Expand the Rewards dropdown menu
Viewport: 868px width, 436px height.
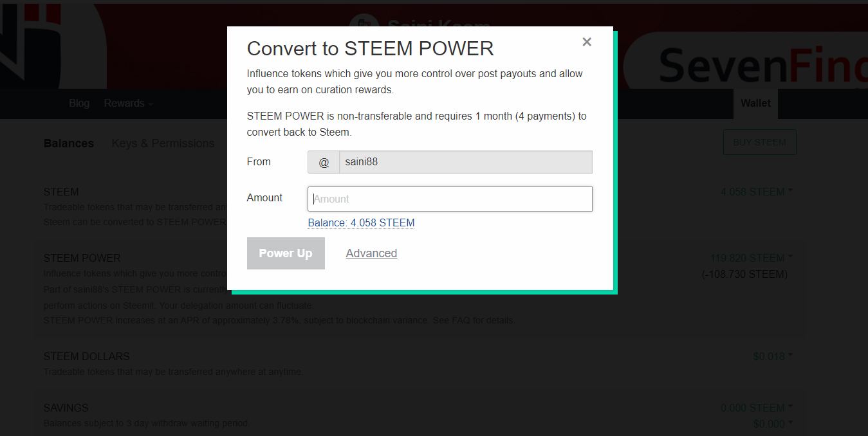tap(129, 103)
